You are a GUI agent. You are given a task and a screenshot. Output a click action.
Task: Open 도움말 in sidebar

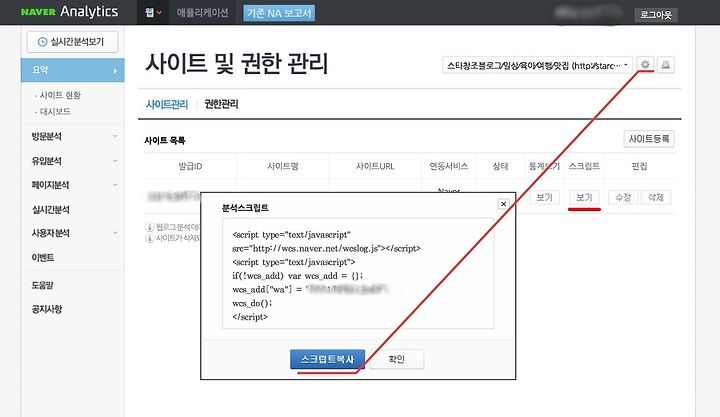(x=42, y=285)
